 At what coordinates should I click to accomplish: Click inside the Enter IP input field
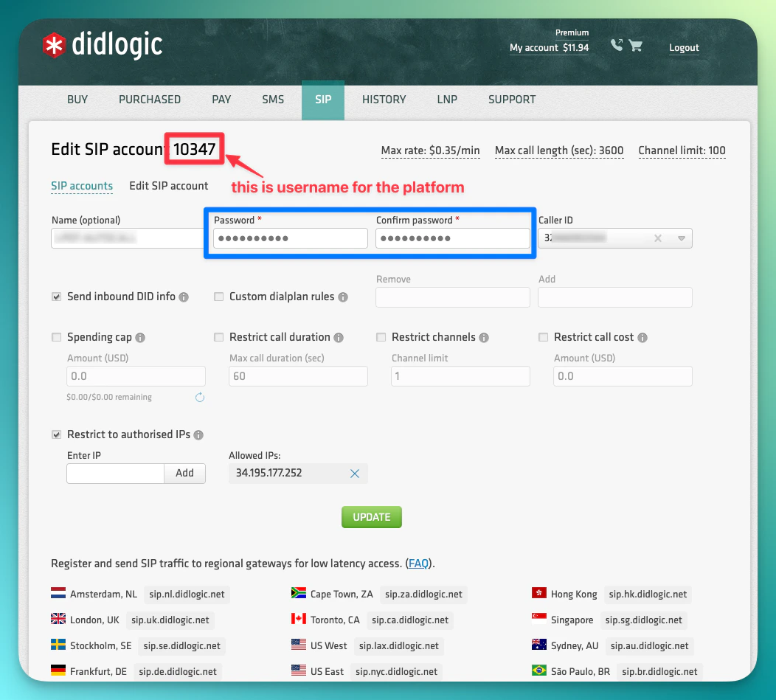[114, 473]
